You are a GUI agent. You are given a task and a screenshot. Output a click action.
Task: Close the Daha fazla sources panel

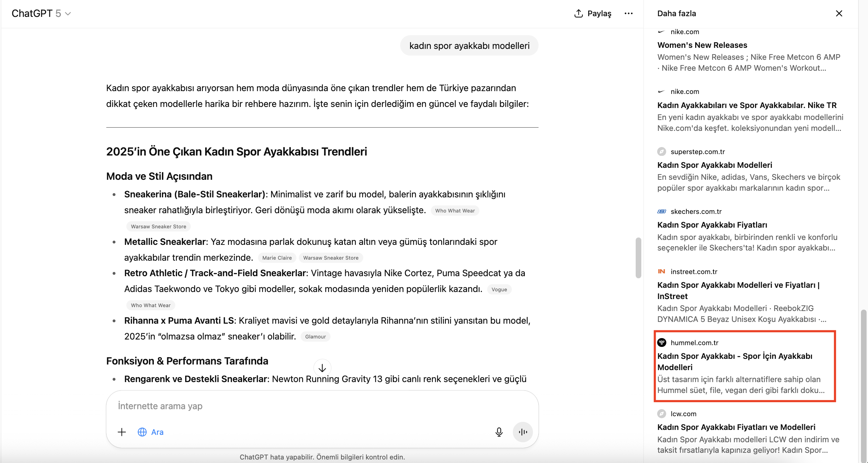(x=839, y=13)
